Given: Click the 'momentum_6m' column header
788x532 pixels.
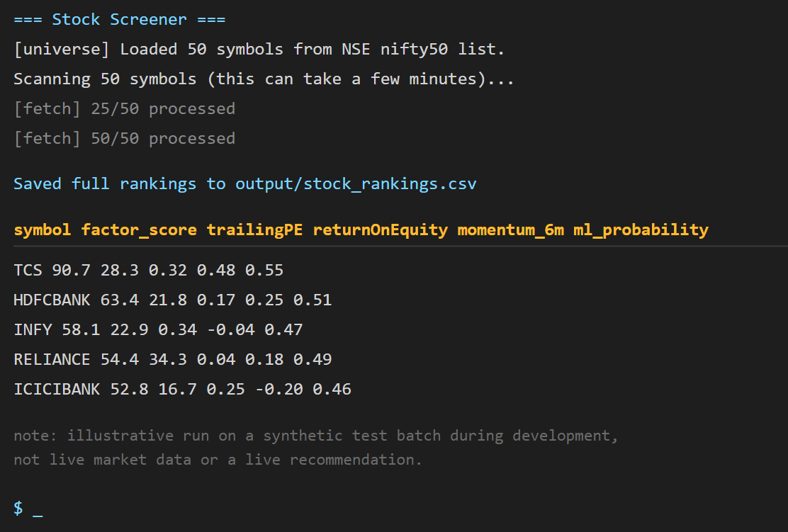Looking at the screenshot, I should [x=511, y=230].
